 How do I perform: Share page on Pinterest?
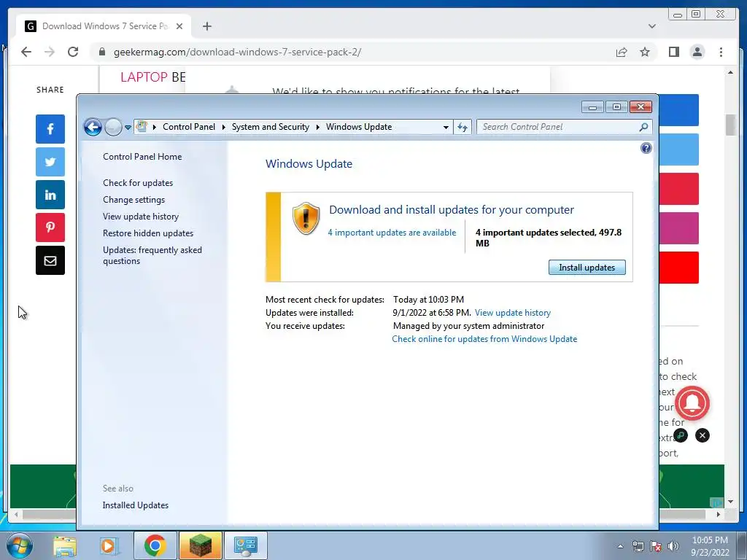coord(50,227)
